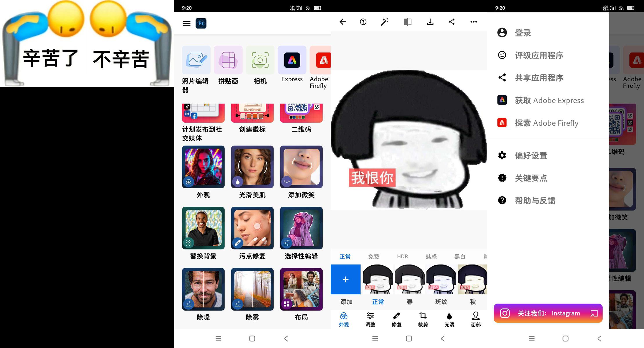Switch to the HDR filter tab

click(402, 257)
